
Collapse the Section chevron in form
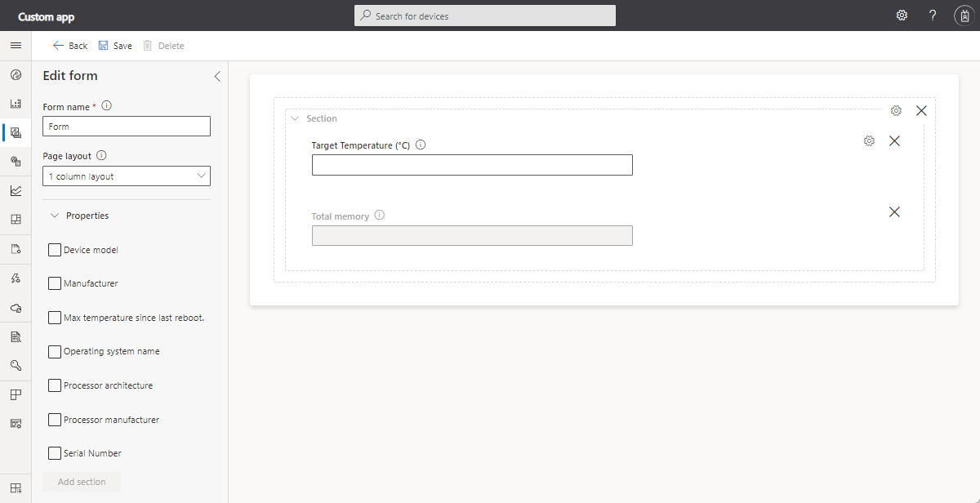pos(295,118)
